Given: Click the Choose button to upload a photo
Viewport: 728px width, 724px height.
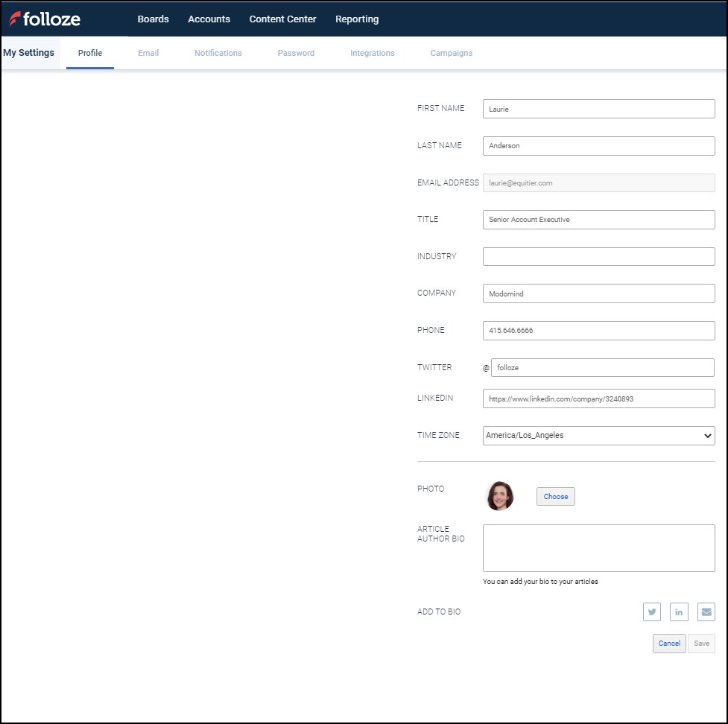Looking at the screenshot, I should tap(555, 495).
